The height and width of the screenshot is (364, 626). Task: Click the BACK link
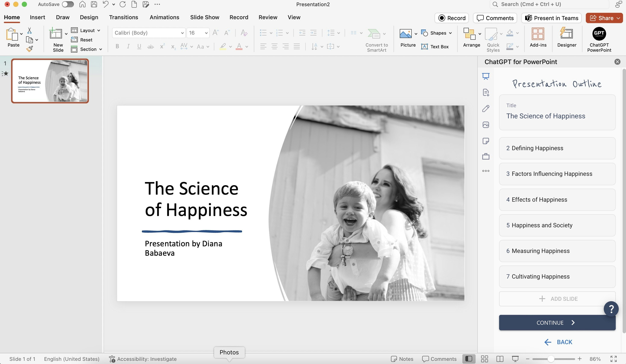pos(558,342)
